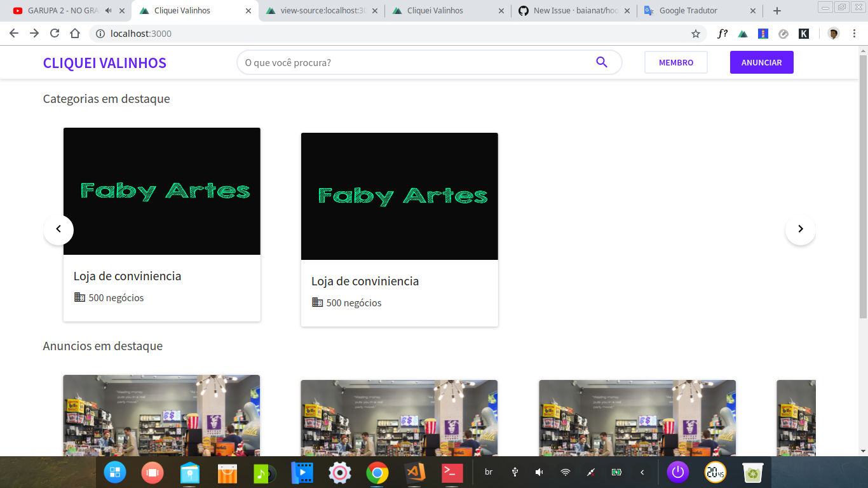Mute the system volume in the tray
Viewport: 868px width, 488px height.
click(538, 472)
